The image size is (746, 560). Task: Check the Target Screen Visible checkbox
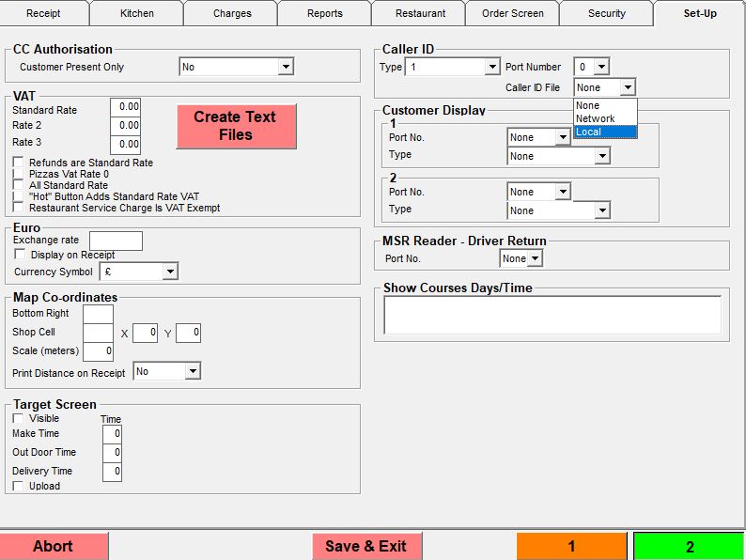(19, 418)
